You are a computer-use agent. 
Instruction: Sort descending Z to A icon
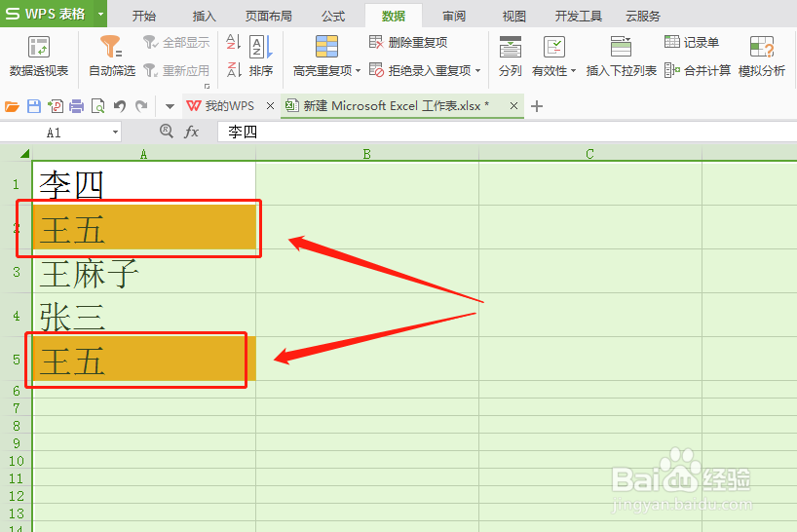point(233,69)
